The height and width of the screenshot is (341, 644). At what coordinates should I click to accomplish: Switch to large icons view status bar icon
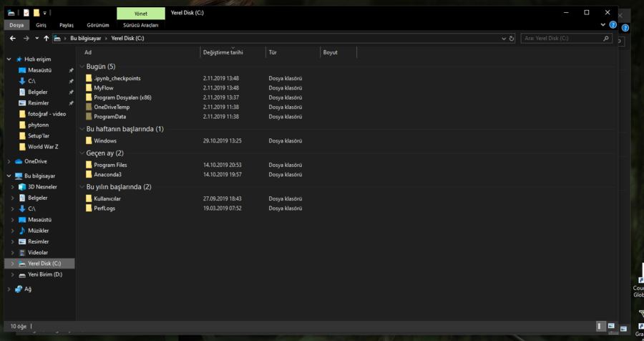click(x=611, y=326)
